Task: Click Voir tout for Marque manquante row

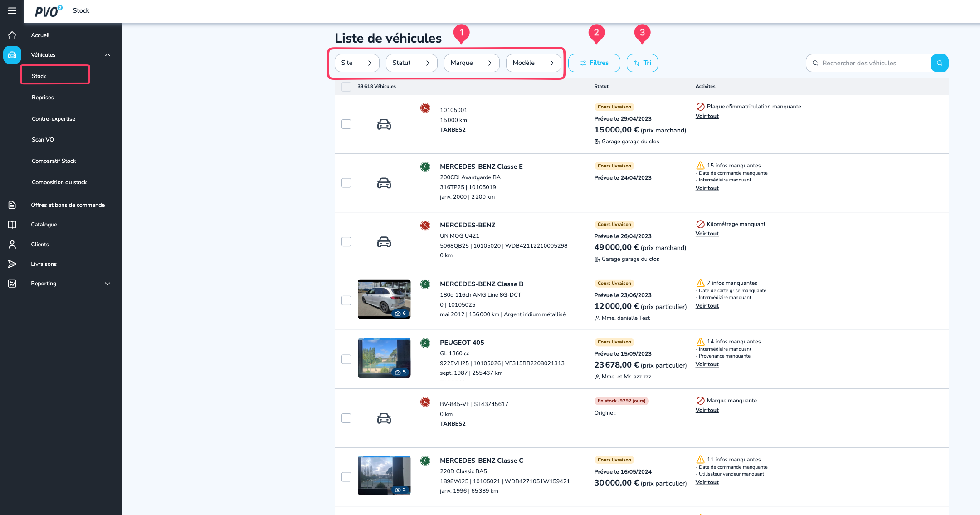Action: tap(707, 410)
